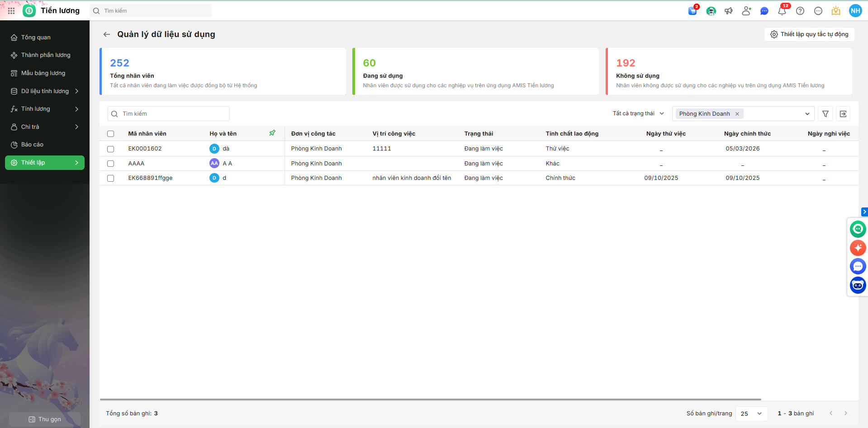Open Thành phần lương in sidebar
Screen dimensions: 868x428
(x=45, y=55)
